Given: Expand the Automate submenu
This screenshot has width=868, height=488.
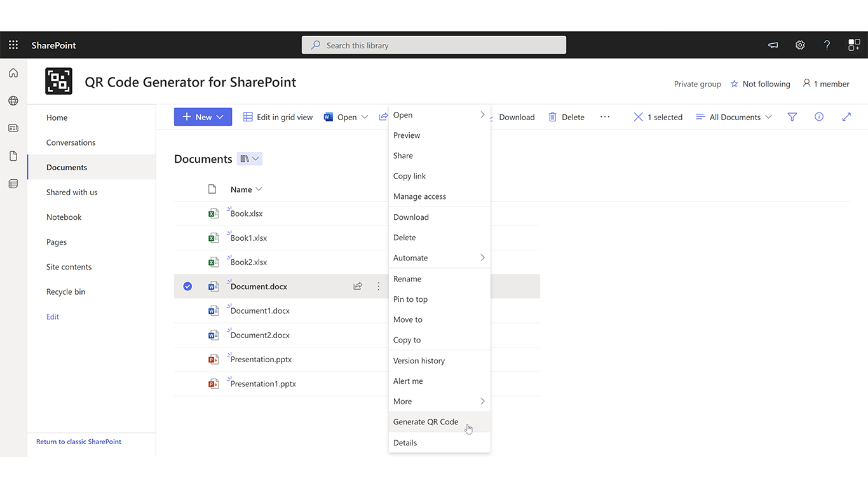Looking at the screenshot, I should [x=438, y=258].
